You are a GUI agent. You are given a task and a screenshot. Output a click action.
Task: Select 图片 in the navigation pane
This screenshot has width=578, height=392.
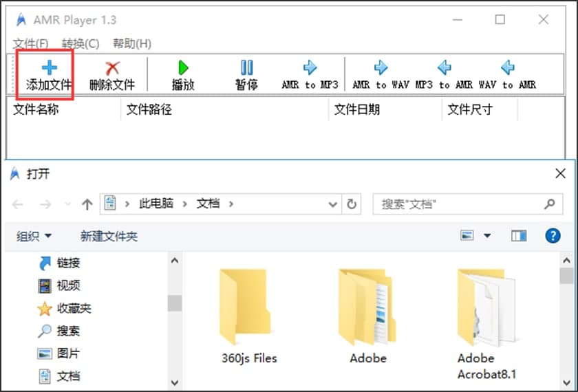pyautogui.click(x=59, y=353)
